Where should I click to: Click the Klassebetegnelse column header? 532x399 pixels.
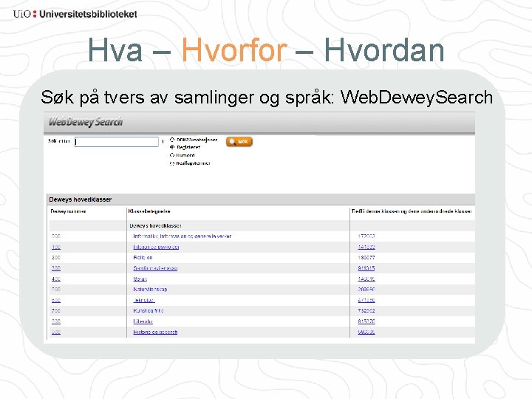149,211
